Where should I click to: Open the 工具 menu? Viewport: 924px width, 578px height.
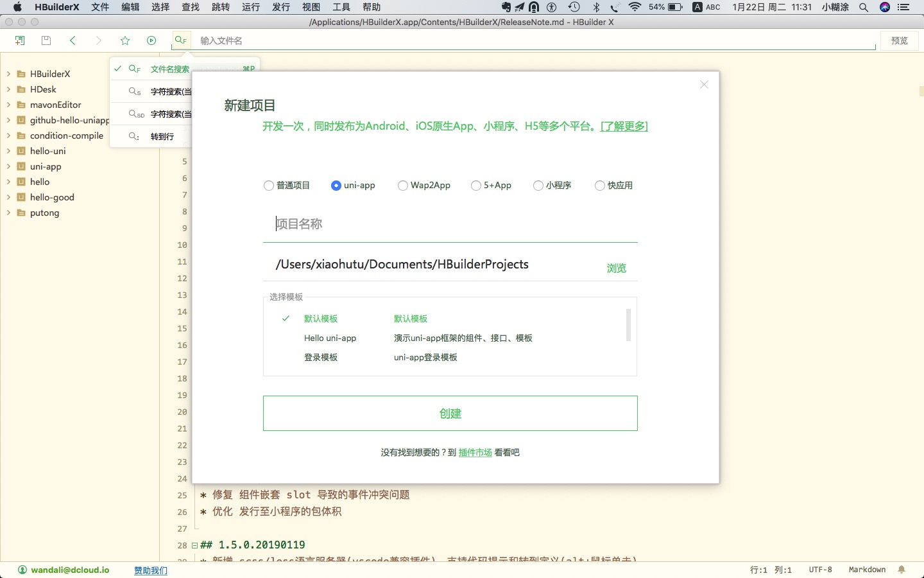coord(341,7)
